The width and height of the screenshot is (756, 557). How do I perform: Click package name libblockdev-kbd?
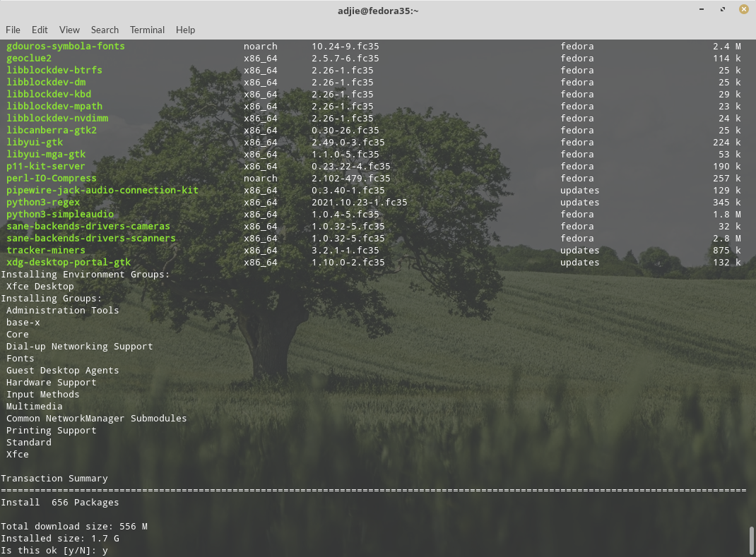(49, 95)
